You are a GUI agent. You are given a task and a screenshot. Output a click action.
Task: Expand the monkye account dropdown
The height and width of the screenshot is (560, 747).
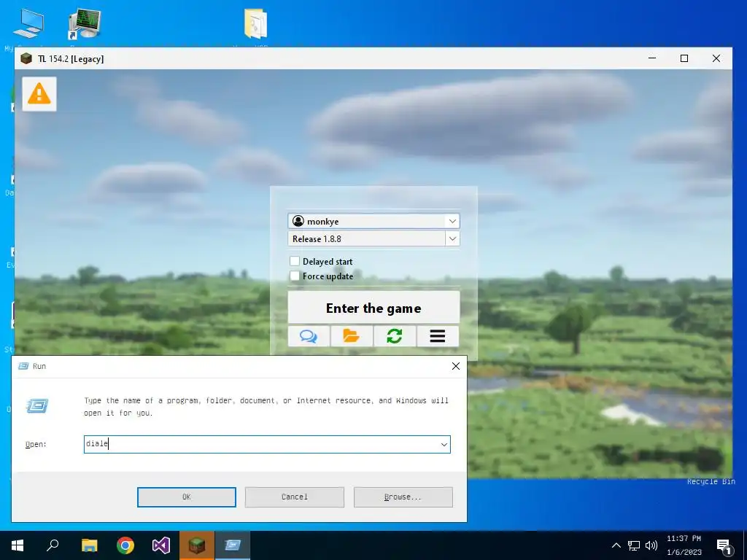[x=452, y=221]
